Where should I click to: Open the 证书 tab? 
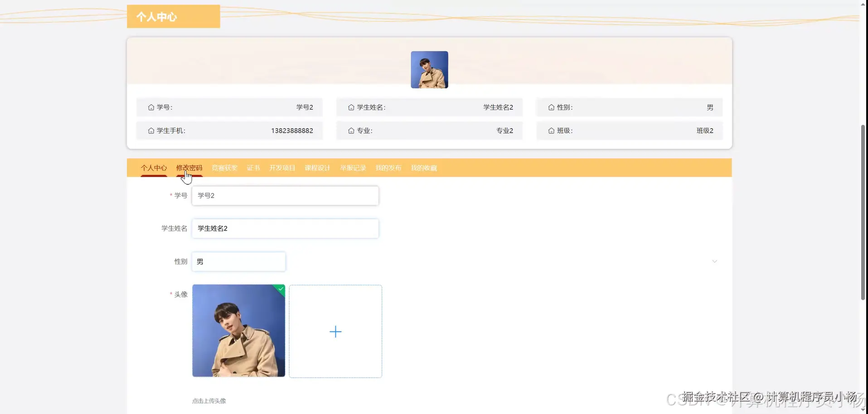pyautogui.click(x=253, y=168)
